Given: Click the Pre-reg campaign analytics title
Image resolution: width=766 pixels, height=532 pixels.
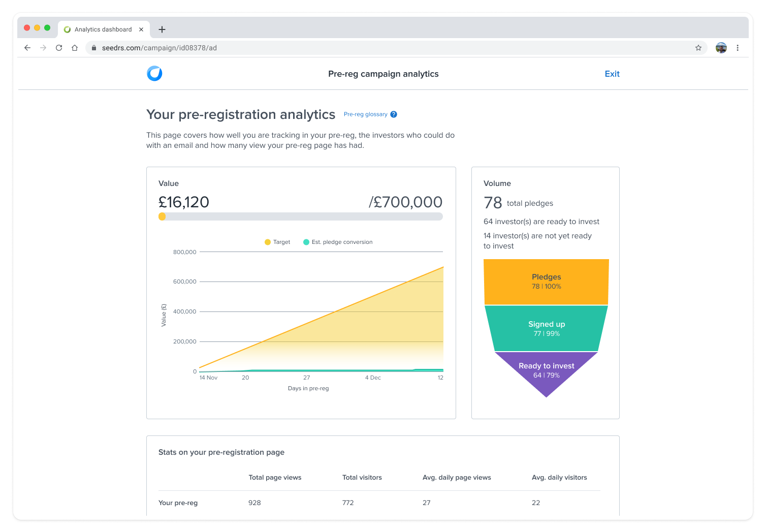Looking at the screenshot, I should [384, 74].
